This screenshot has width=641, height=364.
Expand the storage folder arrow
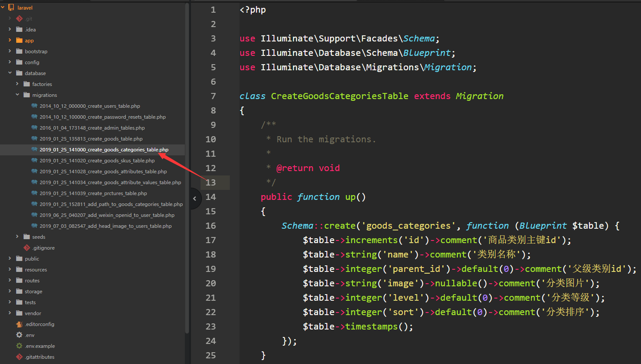point(10,291)
